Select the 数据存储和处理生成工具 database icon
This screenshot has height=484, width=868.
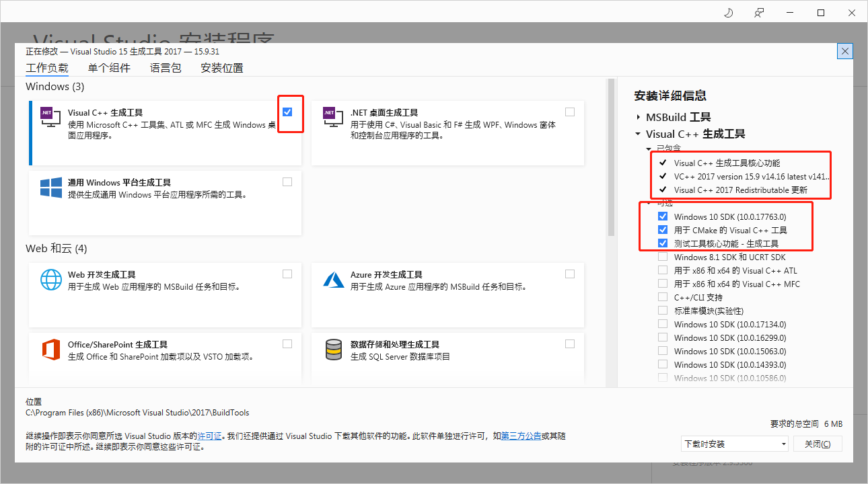(332, 348)
